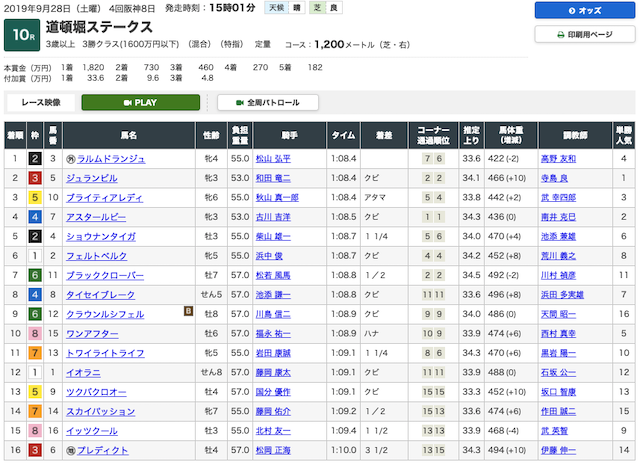Click the race title 道頓堀ステークス

point(99,27)
